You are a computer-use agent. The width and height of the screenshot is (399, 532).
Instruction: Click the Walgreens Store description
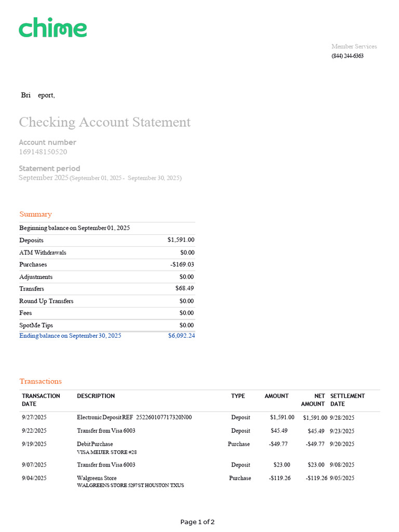(x=97, y=478)
